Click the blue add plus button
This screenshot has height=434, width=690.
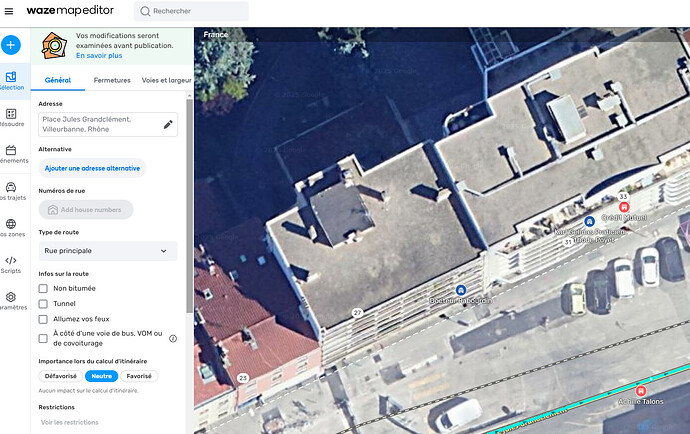pyautogui.click(x=11, y=45)
